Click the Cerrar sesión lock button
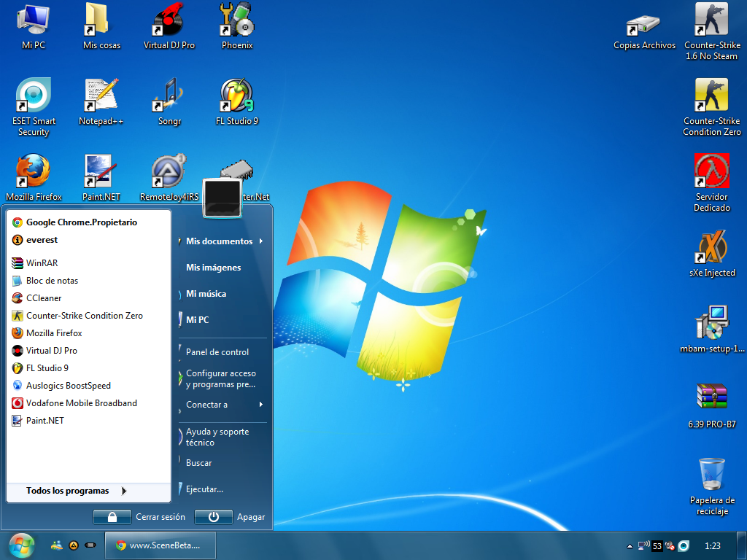The width and height of the screenshot is (747, 560). click(x=112, y=517)
